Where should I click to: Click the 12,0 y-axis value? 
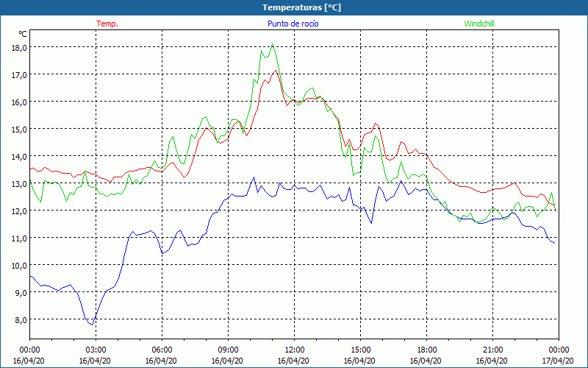[19, 210]
